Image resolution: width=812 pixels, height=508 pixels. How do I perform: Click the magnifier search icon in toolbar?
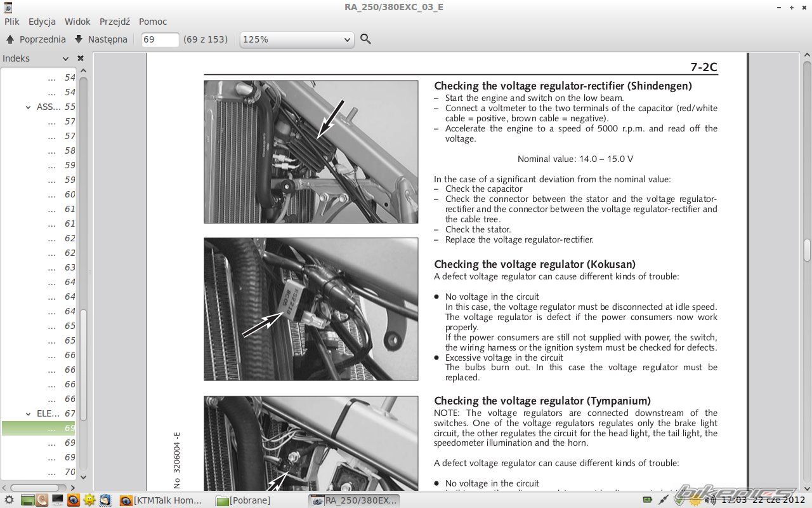pyautogui.click(x=365, y=39)
